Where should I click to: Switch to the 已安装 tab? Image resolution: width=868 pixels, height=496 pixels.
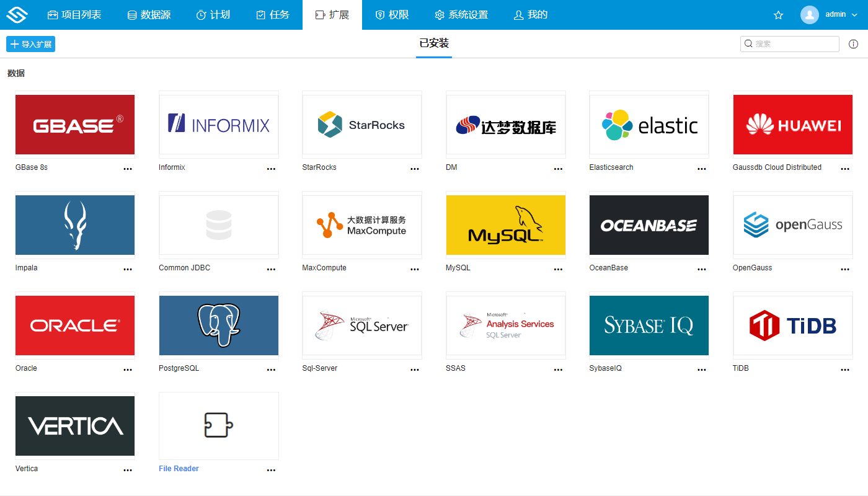(433, 44)
